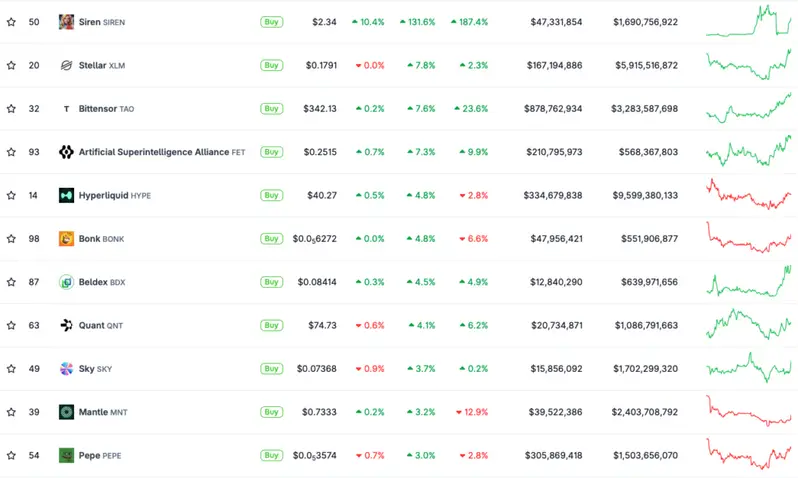This screenshot has width=798, height=478.
Task: Click Quant price $74.73
Action: click(322, 325)
